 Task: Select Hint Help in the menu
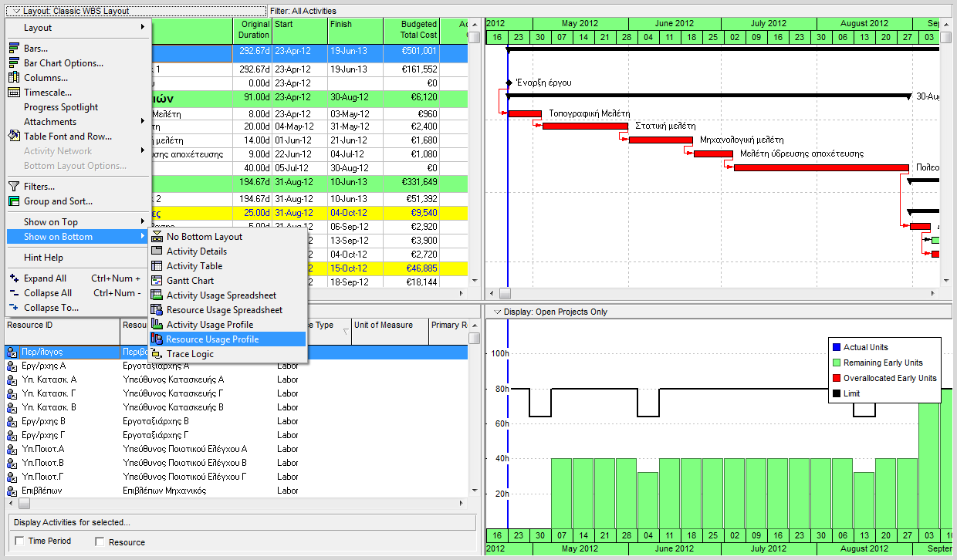point(78,258)
